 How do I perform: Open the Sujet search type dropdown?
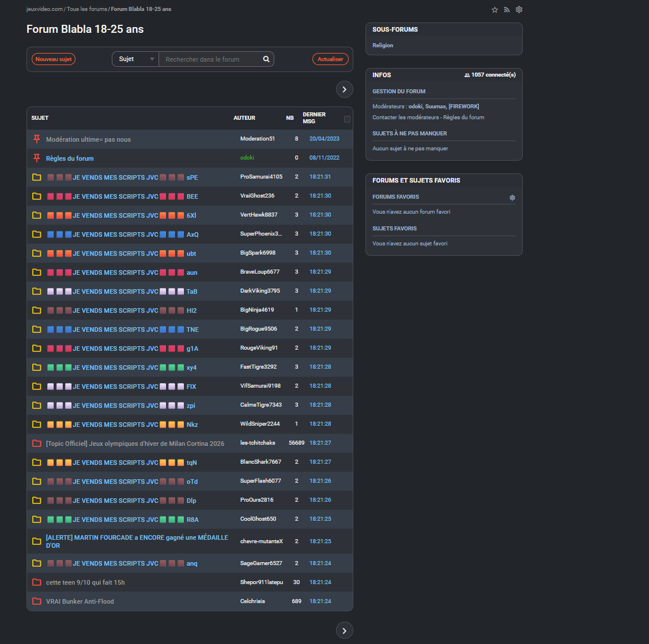(135, 59)
